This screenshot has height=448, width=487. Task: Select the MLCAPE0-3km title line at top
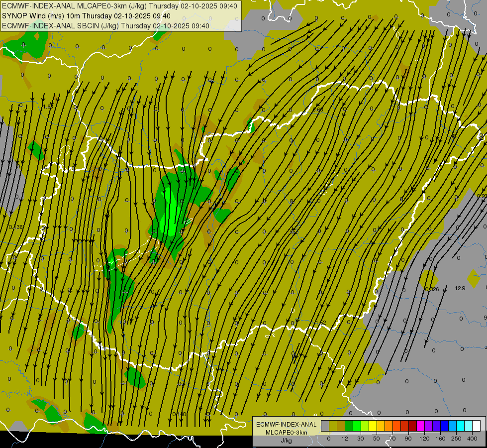coord(119,6)
